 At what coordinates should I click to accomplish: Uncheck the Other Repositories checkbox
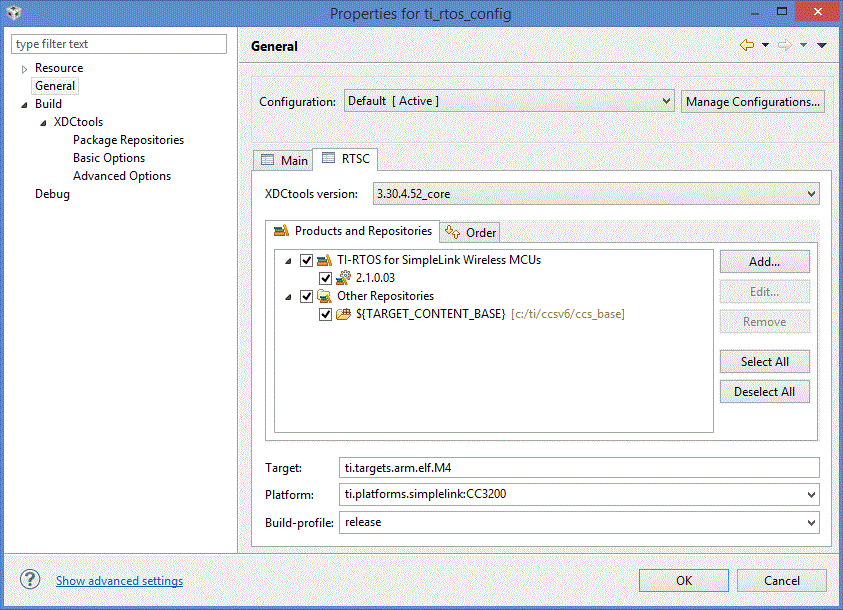coord(306,296)
